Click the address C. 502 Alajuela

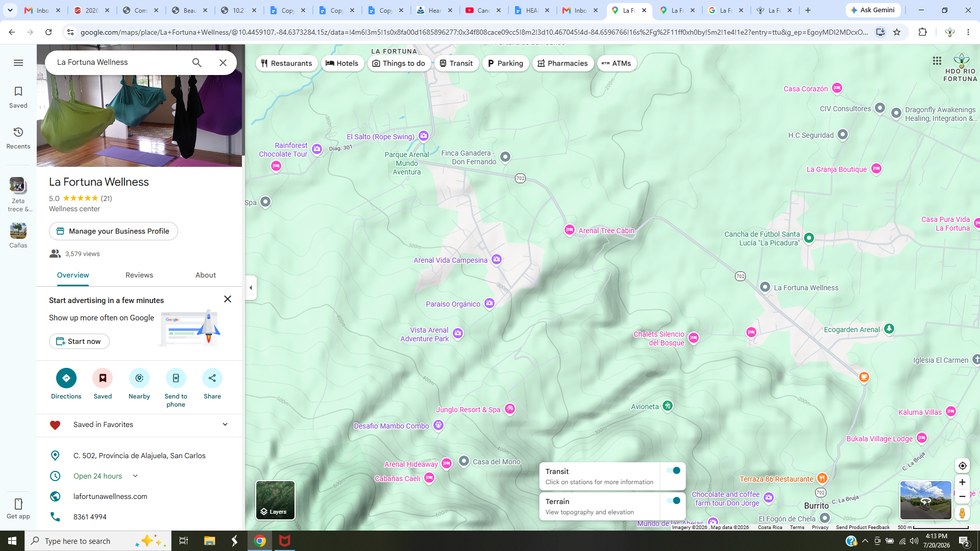point(139,456)
